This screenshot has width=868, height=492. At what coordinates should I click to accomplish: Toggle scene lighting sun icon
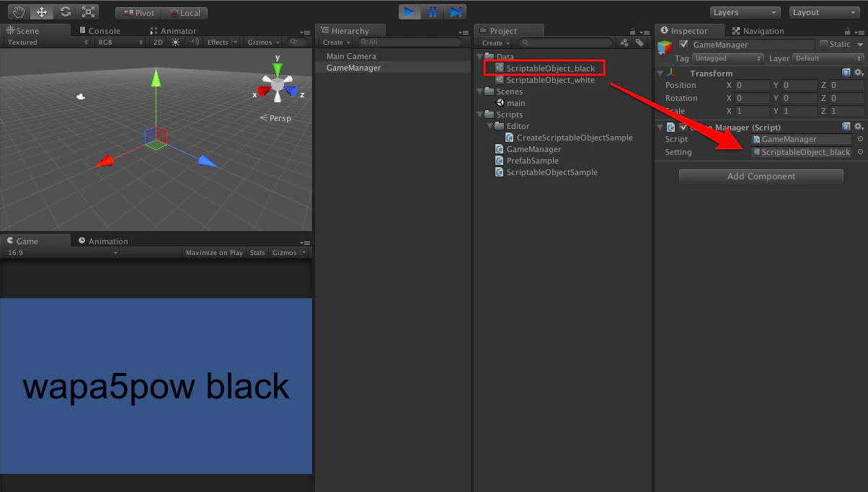(176, 43)
